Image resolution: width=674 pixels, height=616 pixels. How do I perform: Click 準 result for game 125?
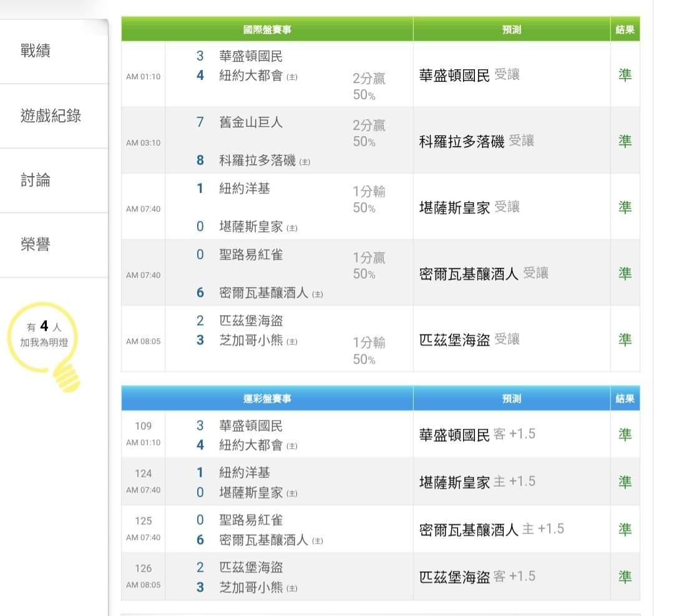[x=625, y=529]
